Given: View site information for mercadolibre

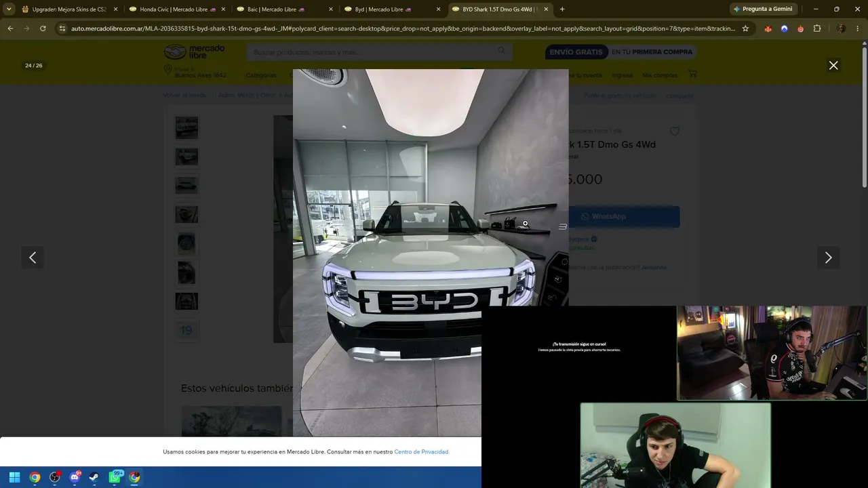Looking at the screenshot, I should (x=62, y=28).
